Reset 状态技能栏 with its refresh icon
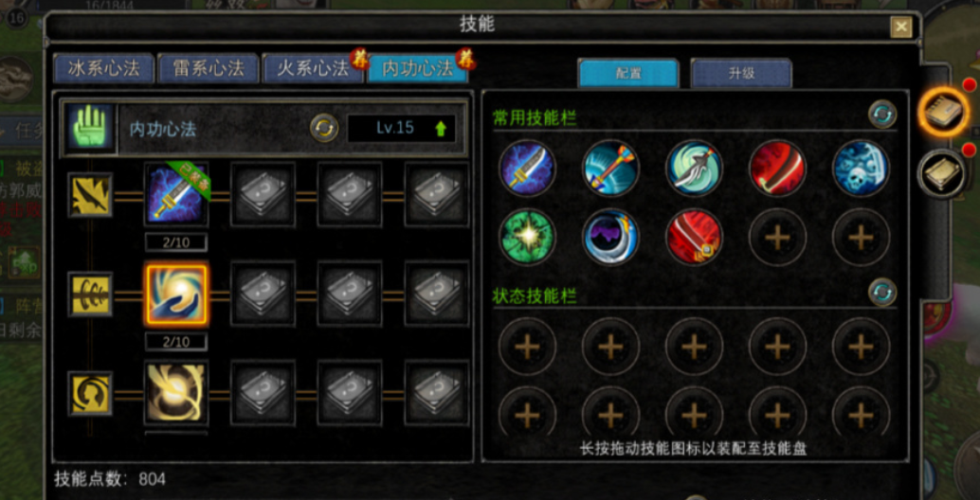The width and height of the screenshot is (980, 500). 881,293
